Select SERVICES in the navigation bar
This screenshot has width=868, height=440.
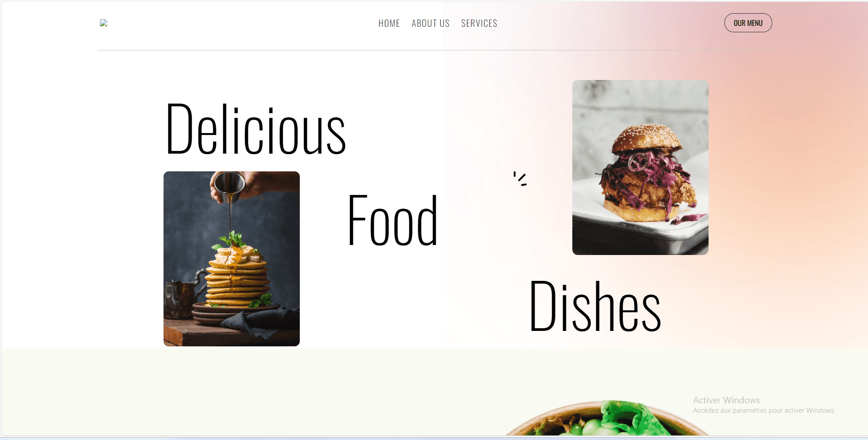coord(479,23)
